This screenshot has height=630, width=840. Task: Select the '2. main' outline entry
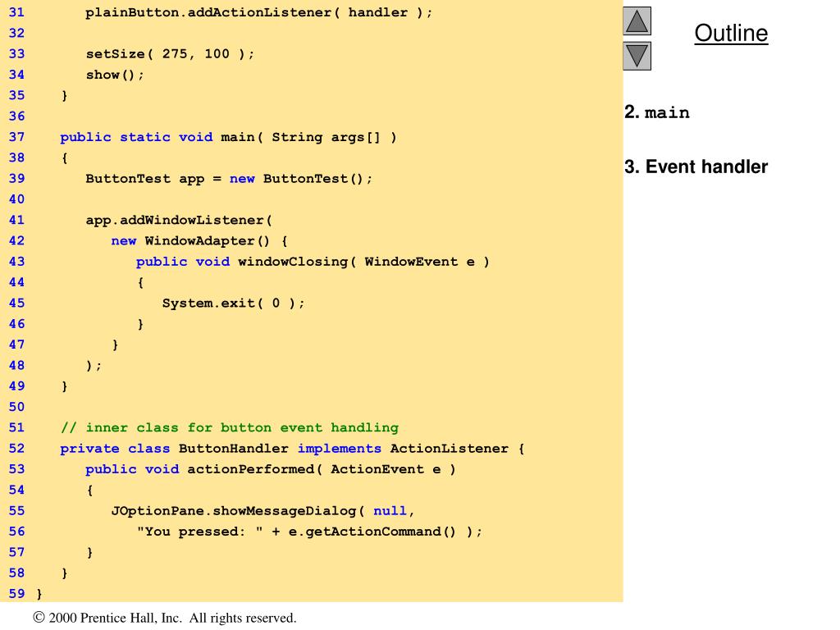point(657,112)
